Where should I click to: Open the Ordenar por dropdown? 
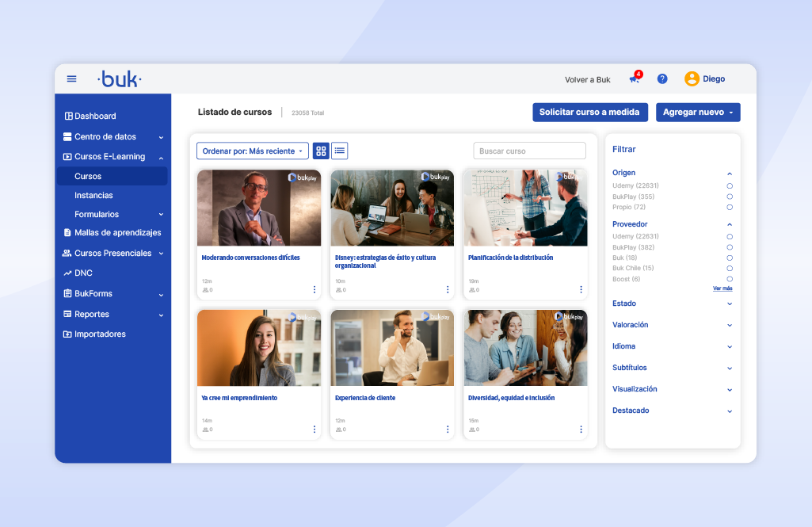(252, 150)
